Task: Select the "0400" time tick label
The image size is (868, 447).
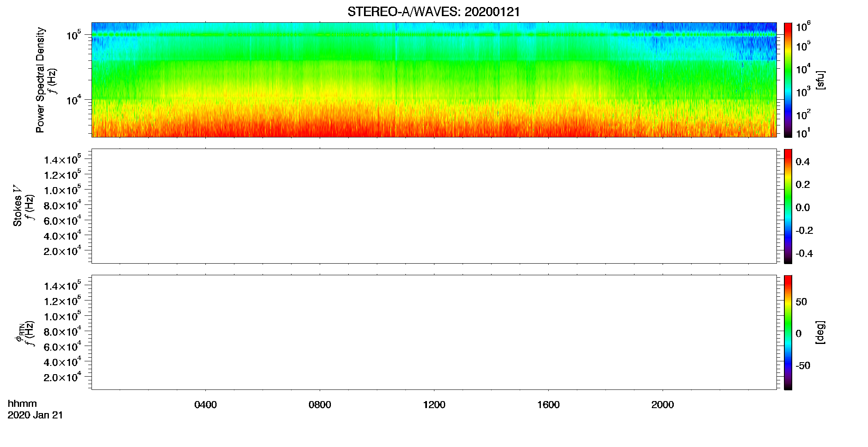Action: (205, 405)
